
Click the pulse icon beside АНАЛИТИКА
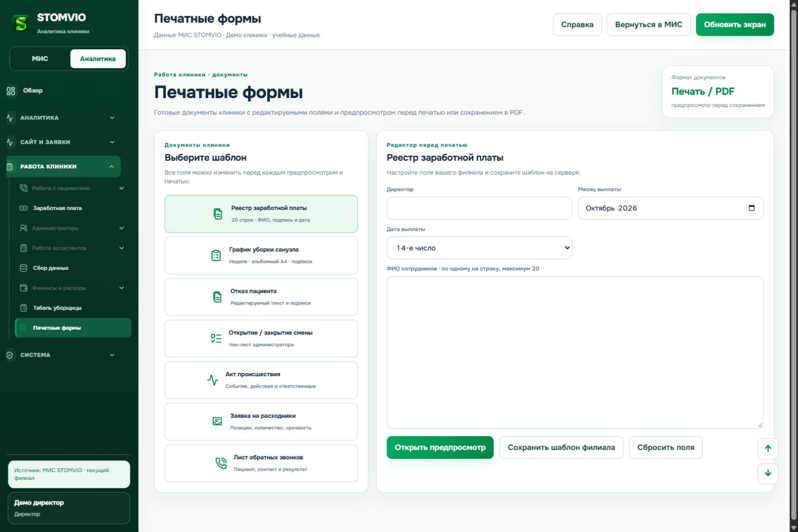[10, 118]
